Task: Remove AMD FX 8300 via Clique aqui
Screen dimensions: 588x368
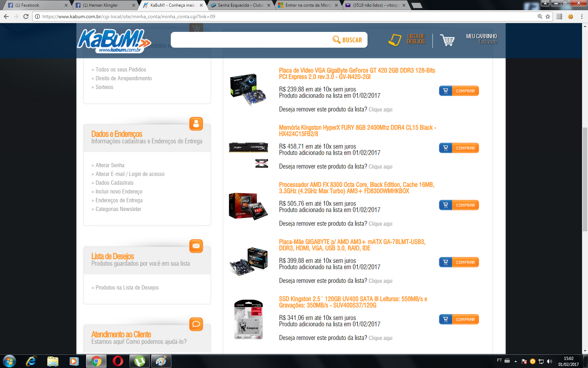Action: coord(380,224)
